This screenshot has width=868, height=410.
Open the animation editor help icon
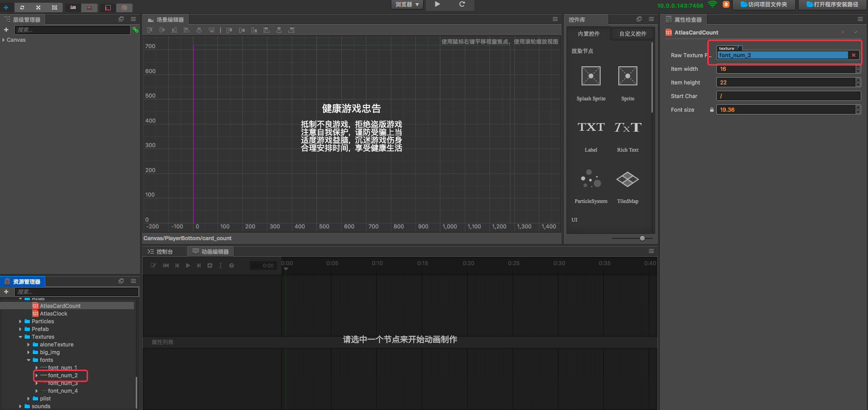232,266
